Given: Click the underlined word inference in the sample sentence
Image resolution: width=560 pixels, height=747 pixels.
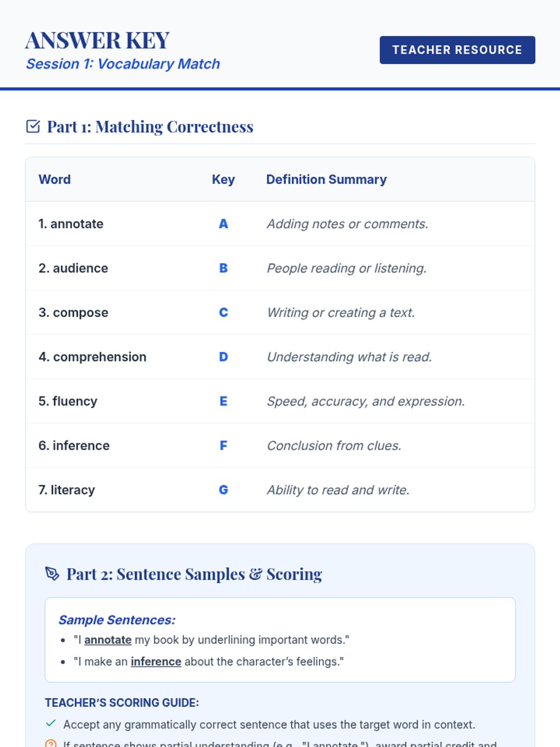Looking at the screenshot, I should pos(156,662).
